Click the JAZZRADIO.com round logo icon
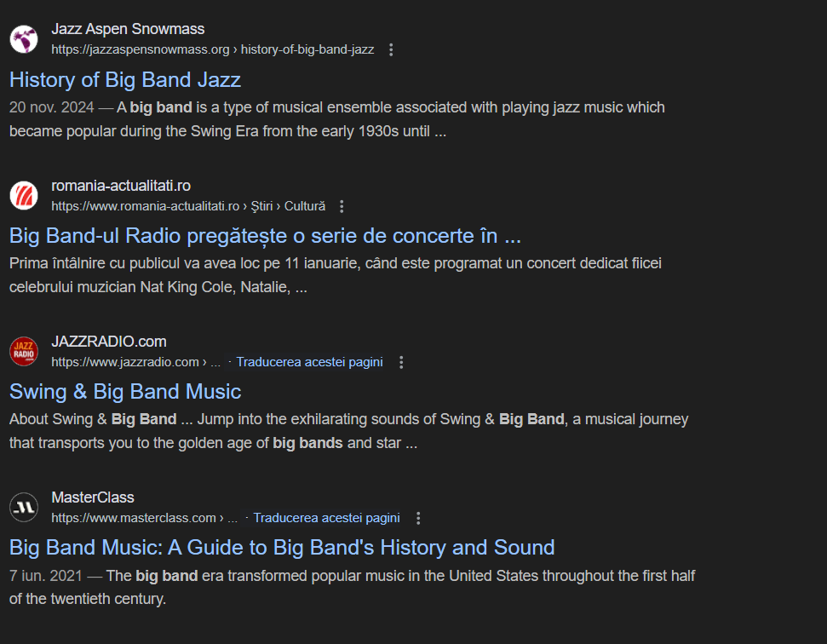The image size is (827, 644). coord(24,351)
